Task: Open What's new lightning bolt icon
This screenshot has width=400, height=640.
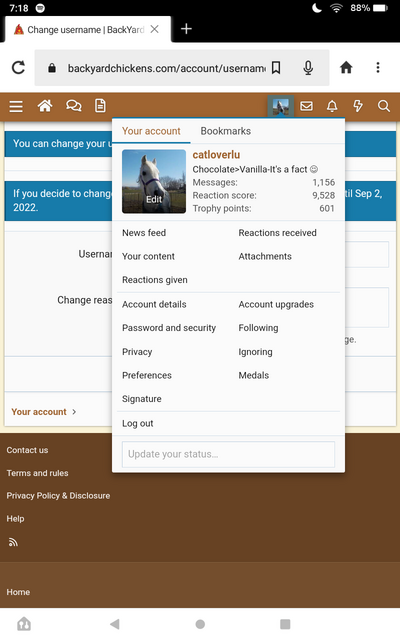Action: pyautogui.click(x=358, y=107)
